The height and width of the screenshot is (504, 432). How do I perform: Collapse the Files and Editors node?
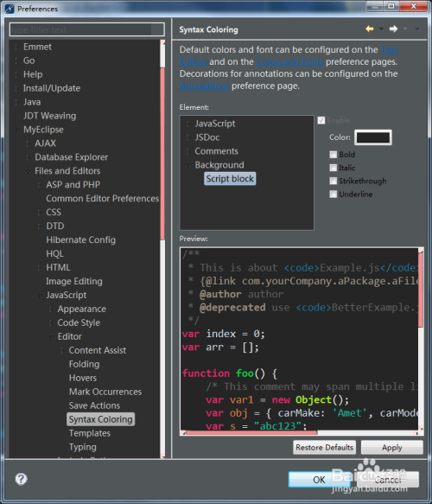click(x=29, y=171)
